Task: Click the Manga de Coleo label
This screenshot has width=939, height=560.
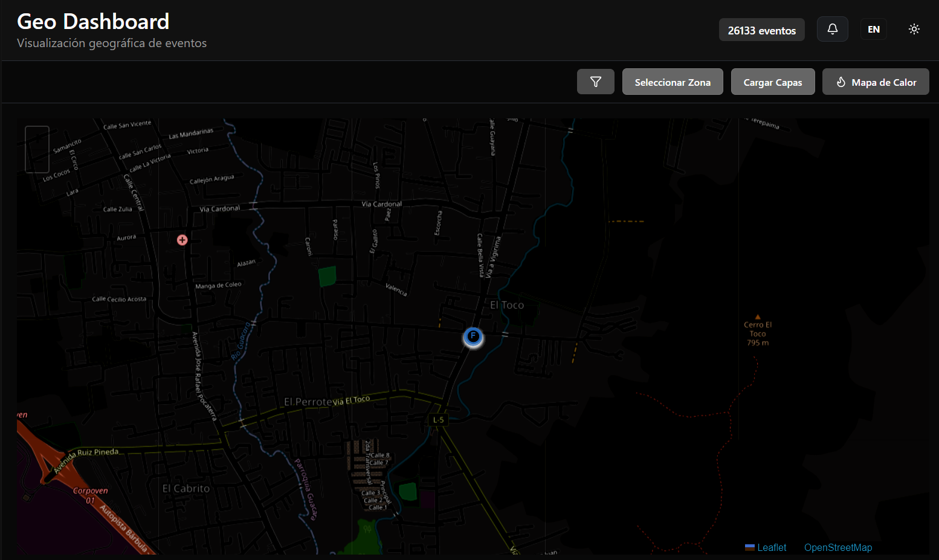Action: coord(218,285)
